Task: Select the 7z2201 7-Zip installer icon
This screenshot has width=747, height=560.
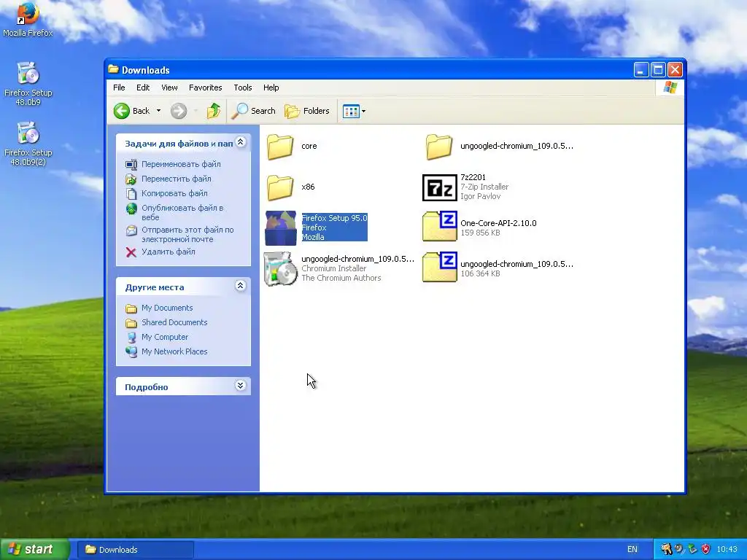Action: 439,187
